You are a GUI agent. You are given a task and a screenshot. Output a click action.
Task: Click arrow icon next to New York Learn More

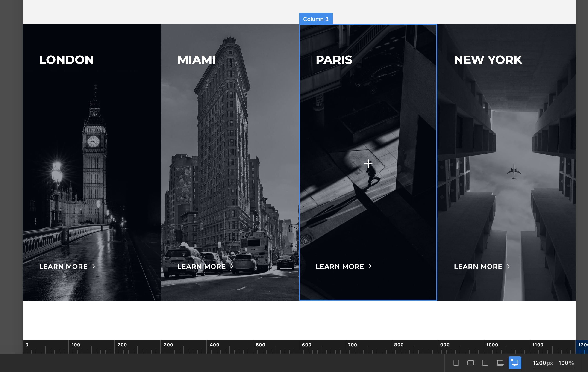[x=509, y=266]
